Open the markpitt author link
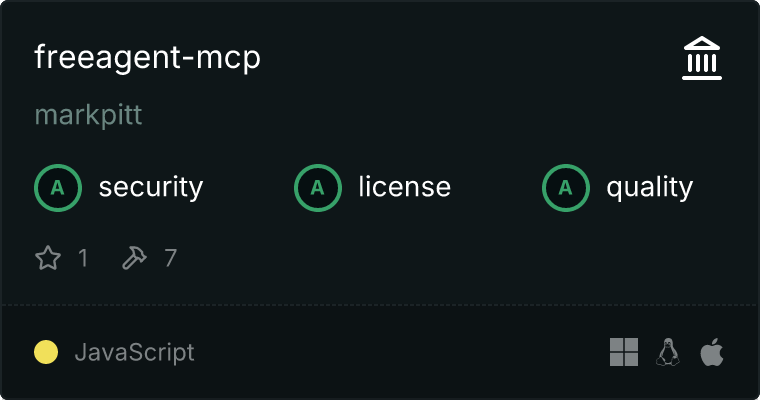760x400 pixels. click(x=88, y=115)
